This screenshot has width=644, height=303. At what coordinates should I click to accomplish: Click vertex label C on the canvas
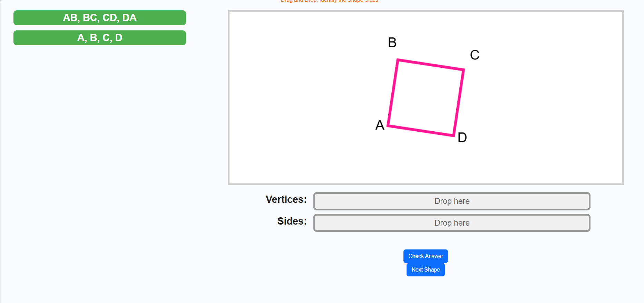(x=475, y=55)
